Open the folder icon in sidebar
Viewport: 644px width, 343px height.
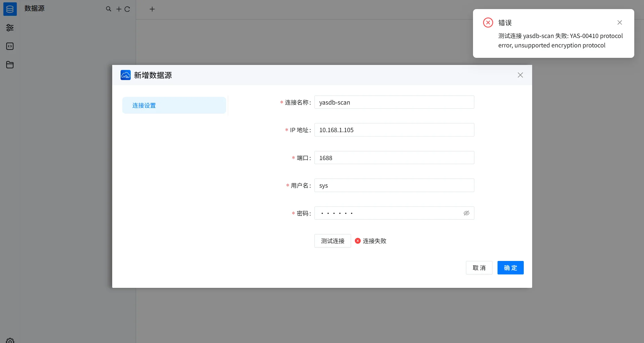pyautogui.click(x=10, y=65)
